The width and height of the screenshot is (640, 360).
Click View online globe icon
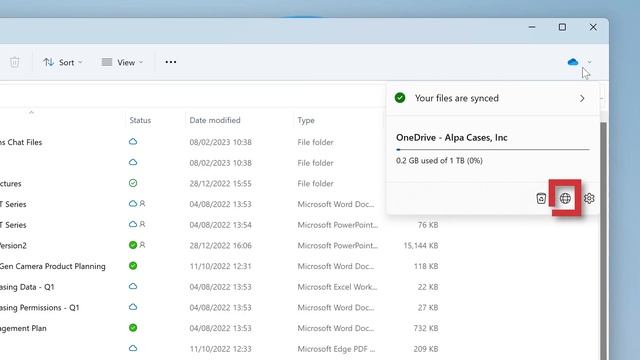point(565,198)
